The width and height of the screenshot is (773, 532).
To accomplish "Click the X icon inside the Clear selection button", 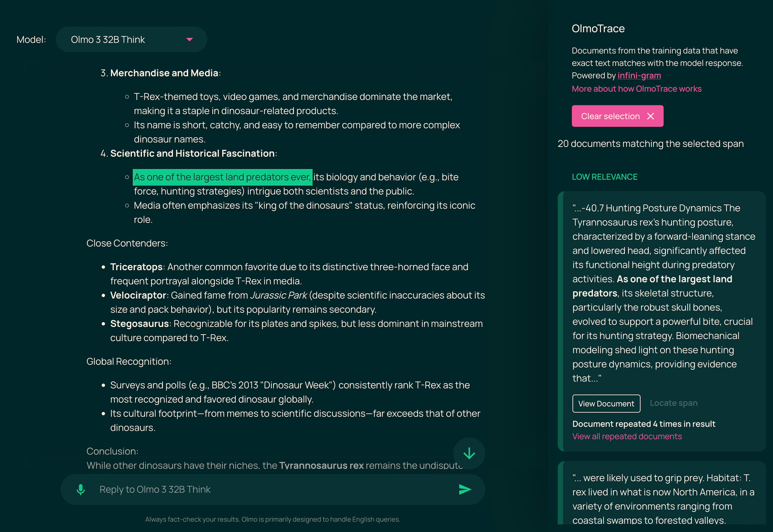I will click(651, 116).
